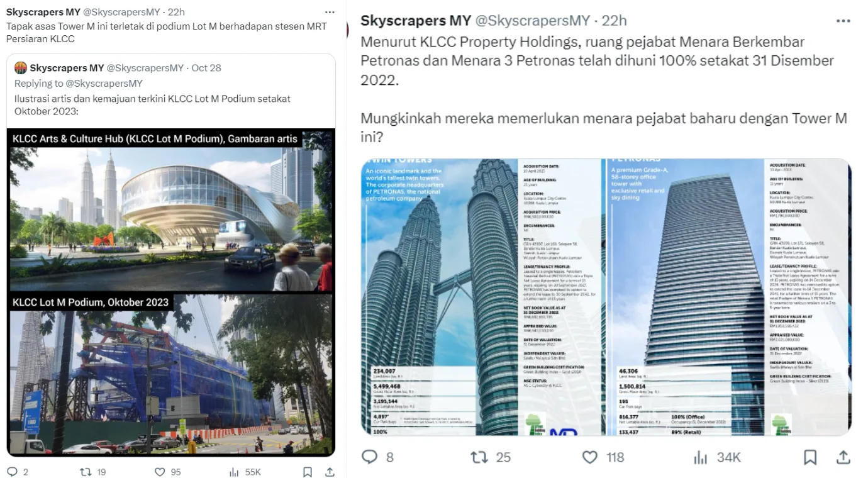This screenshot has width=868, height=478.
Task: Like the left tweet with 95 likes
Action: [167, 472]
